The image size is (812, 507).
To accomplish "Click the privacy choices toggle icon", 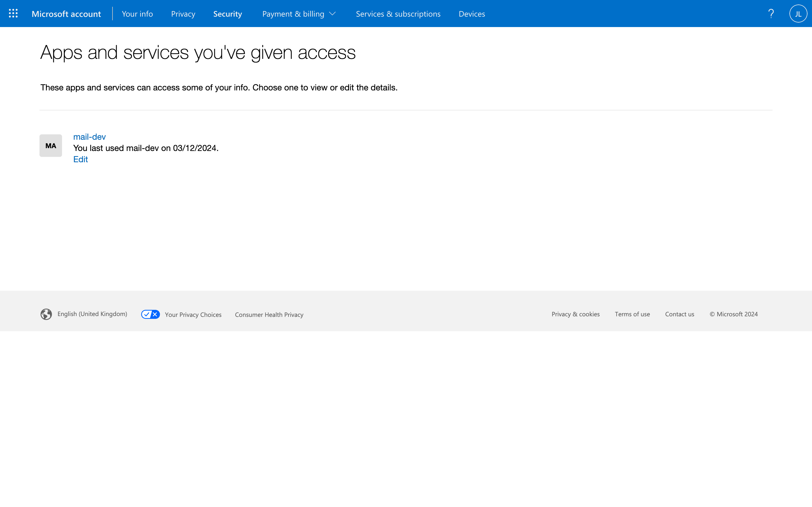I will [150, 314].
